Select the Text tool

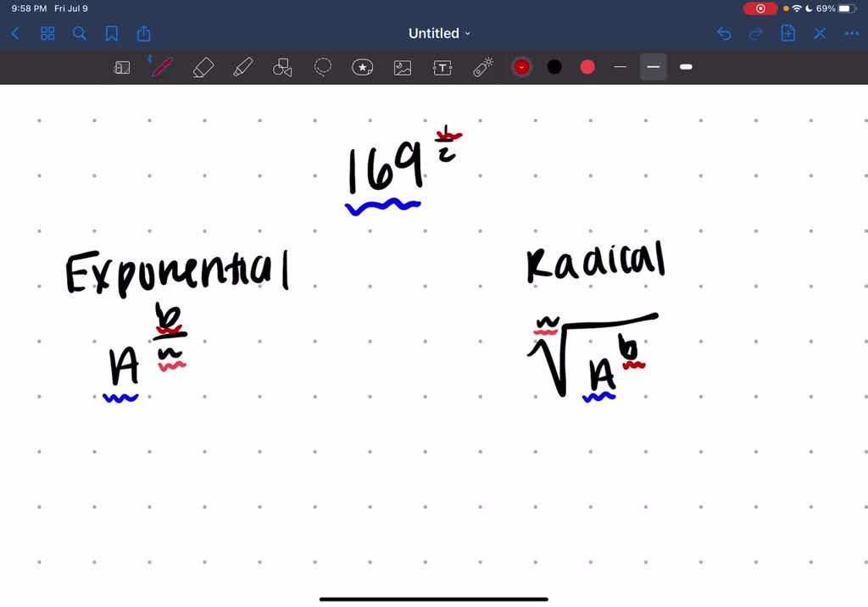[x=442, y=67]
